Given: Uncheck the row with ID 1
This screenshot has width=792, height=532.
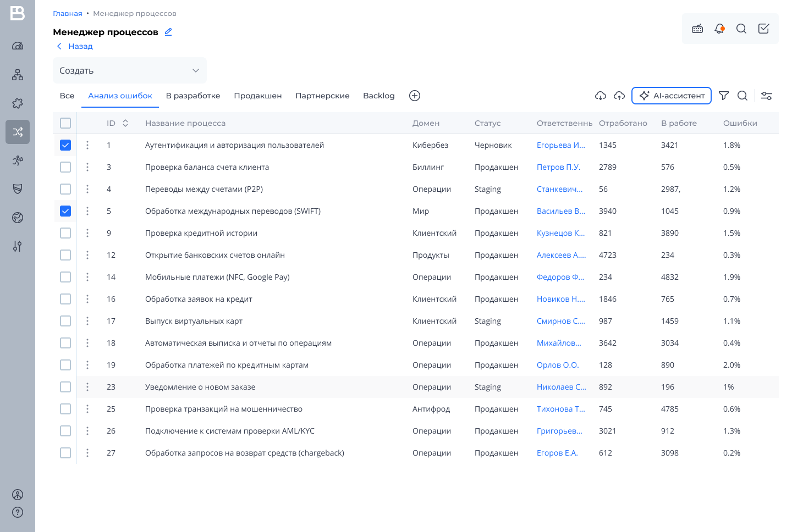Looking at the screenshot, I should (65, 145).
